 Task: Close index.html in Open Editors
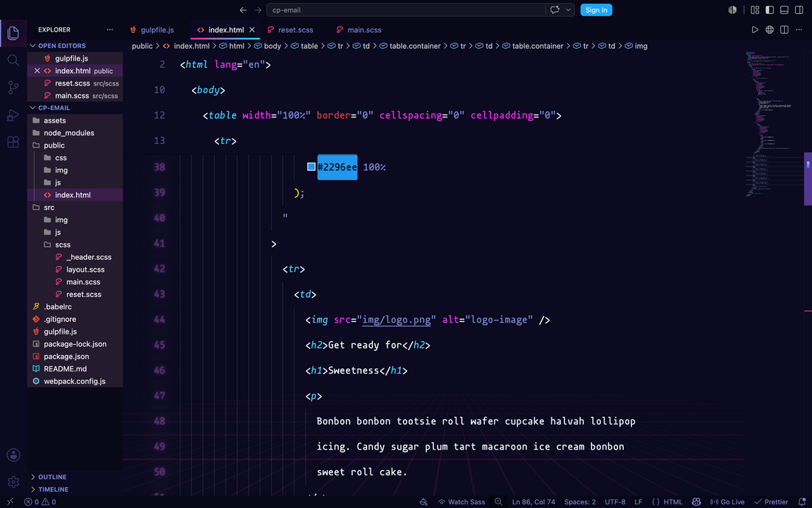click(37, 71)
